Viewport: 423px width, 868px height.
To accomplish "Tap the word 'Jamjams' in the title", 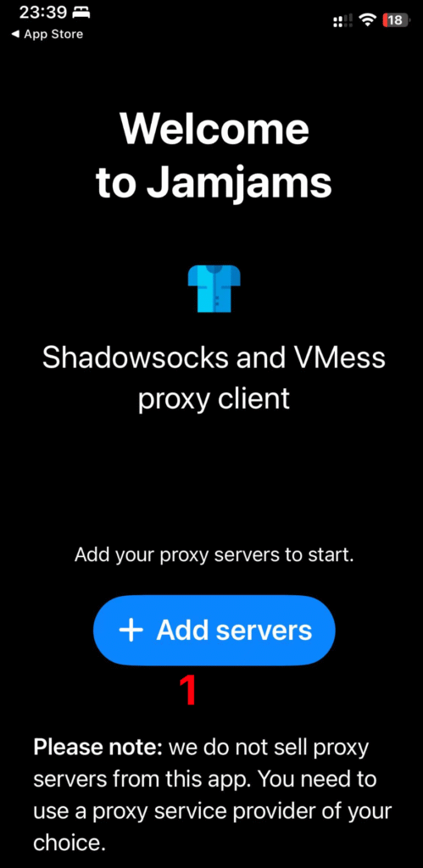I will point(239,183).
